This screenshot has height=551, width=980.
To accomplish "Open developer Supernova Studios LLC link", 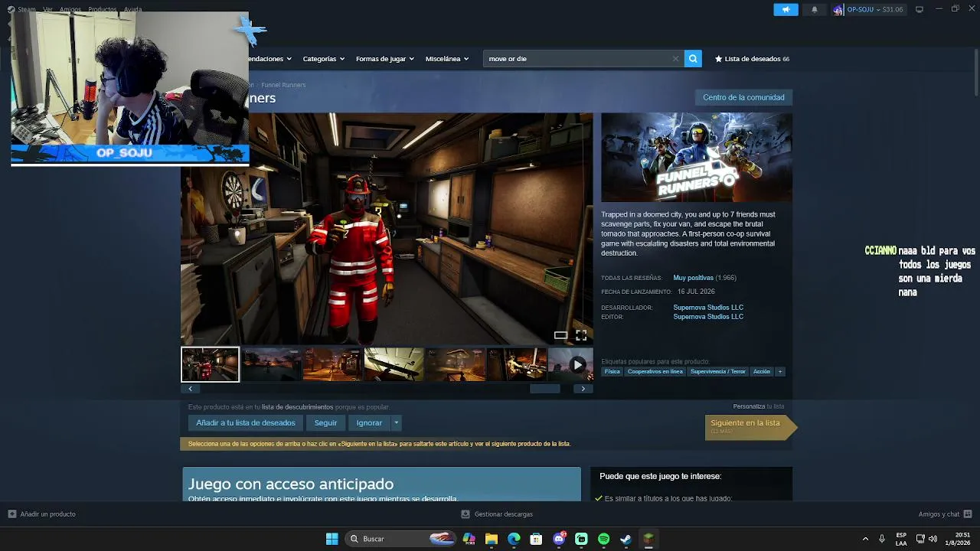I will [x=708, y=308].
